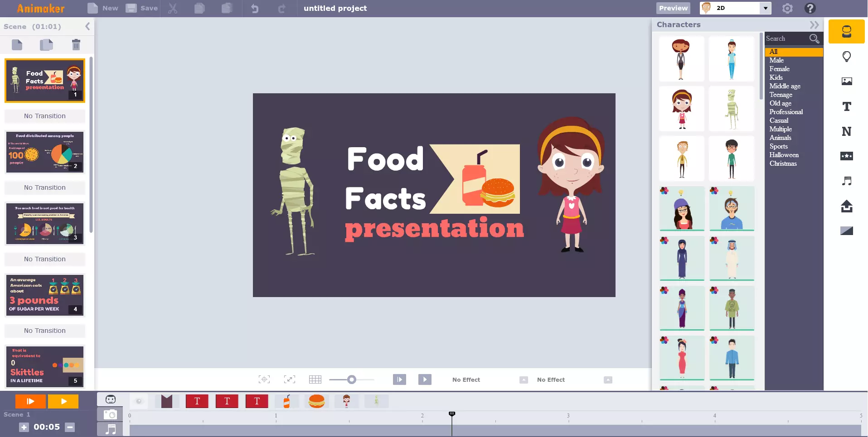Open the Music notes library icon
Image resolution: width=868 pixels, height=437 pixels.
(846, 181)
